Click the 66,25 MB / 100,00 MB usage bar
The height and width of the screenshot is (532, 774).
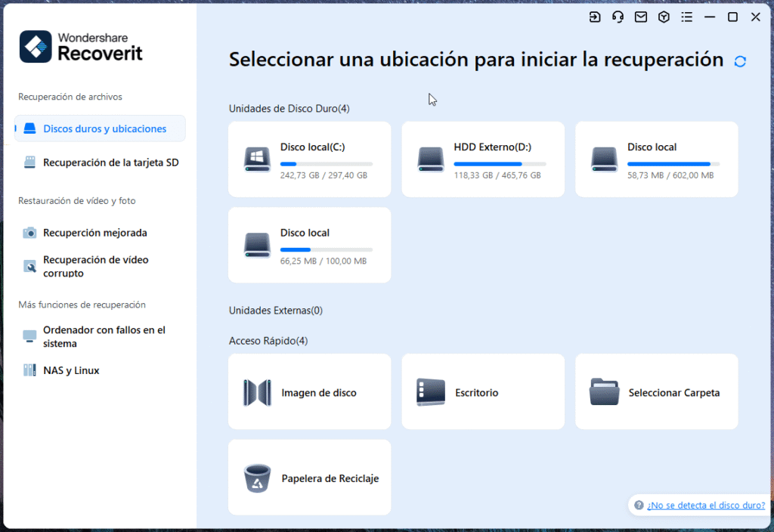[327, 249]
